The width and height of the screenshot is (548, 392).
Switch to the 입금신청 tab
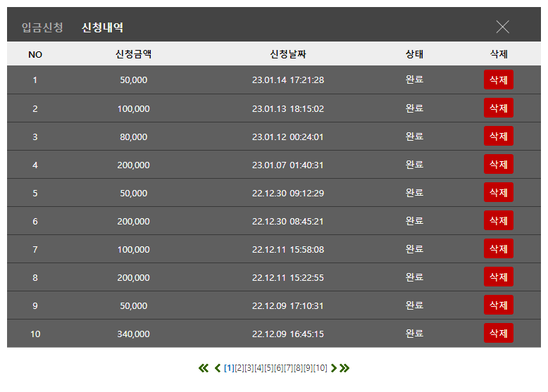pyautogui.click(x=42, y=27)
